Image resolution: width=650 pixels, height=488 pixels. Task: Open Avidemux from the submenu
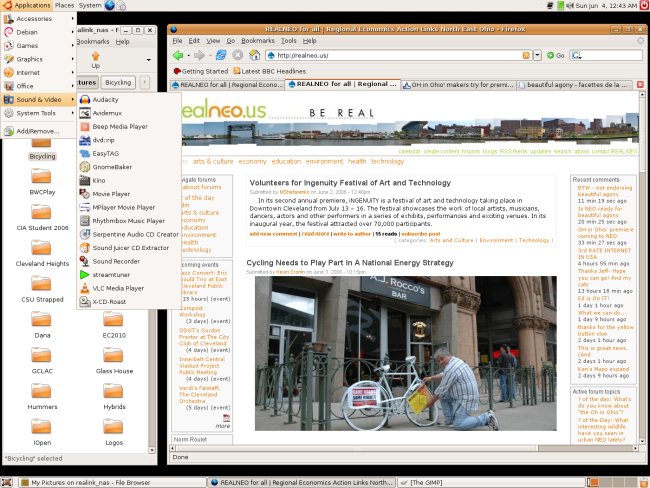(x=129, y=113)
